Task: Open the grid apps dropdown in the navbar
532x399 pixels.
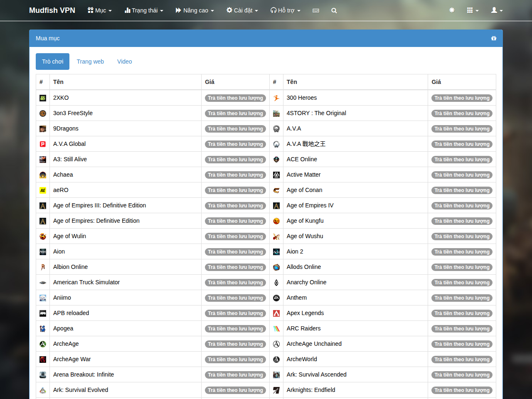Action: [473, 10]
